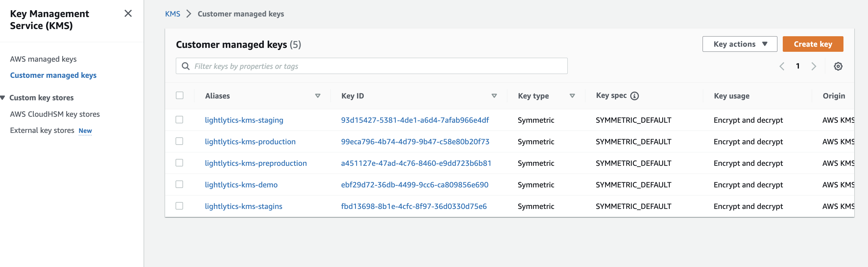The height and width of the screenshot is (267, 868).
Task: Sort by Aliases column arrow
Action: 317,96
